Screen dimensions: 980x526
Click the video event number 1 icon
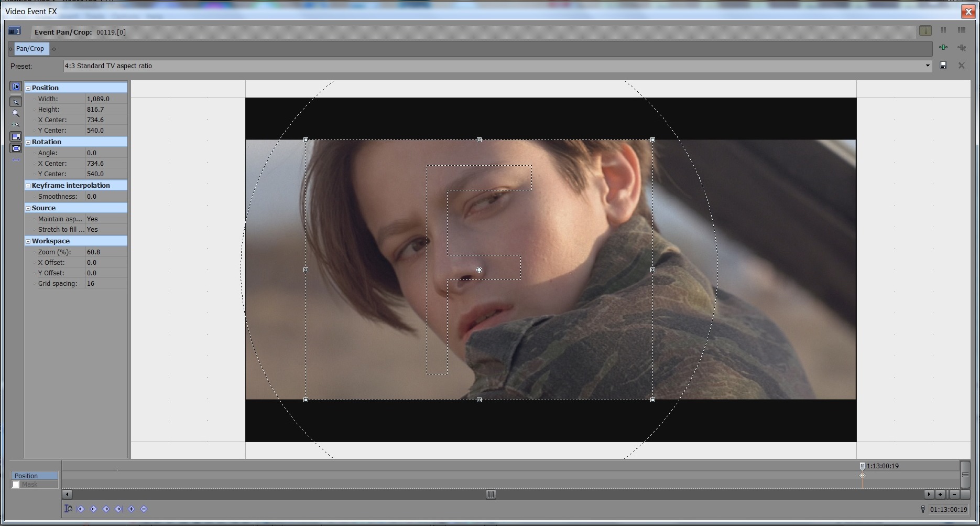(15, 31)
